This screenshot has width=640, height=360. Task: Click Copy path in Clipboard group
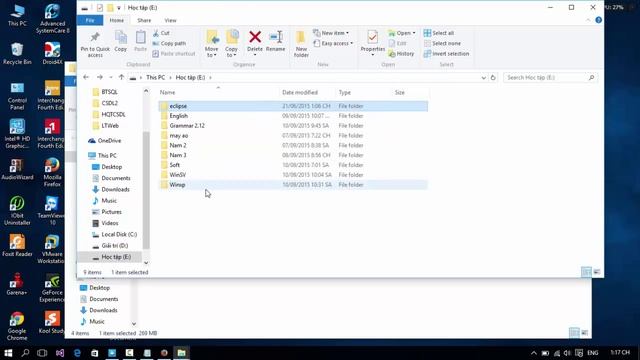point(169,43)
